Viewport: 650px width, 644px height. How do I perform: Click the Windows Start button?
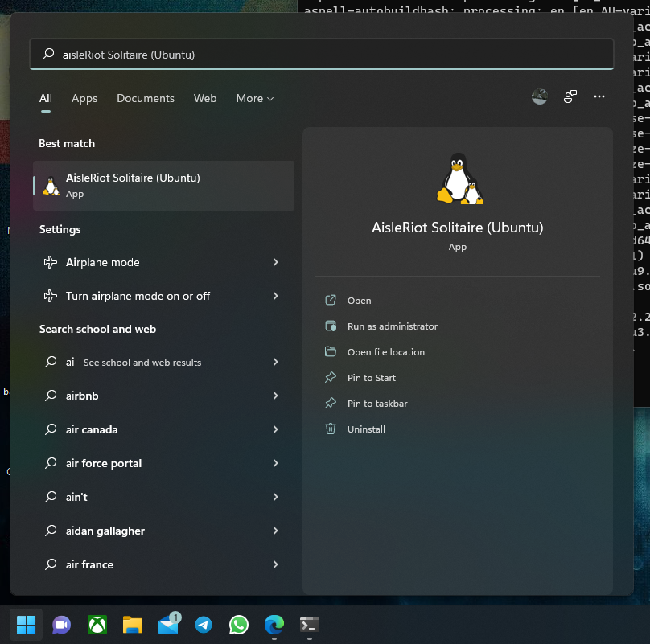(x=27, y=625)
